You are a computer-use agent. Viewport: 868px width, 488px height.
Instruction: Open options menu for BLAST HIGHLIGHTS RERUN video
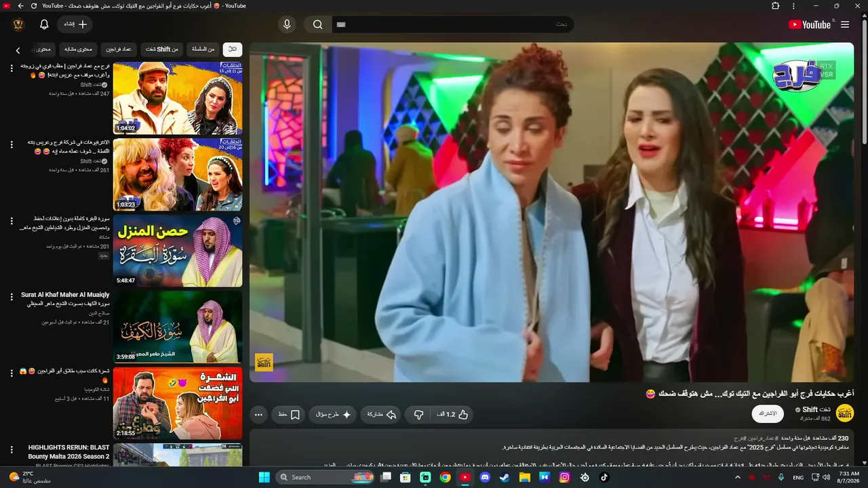point(12,449)
